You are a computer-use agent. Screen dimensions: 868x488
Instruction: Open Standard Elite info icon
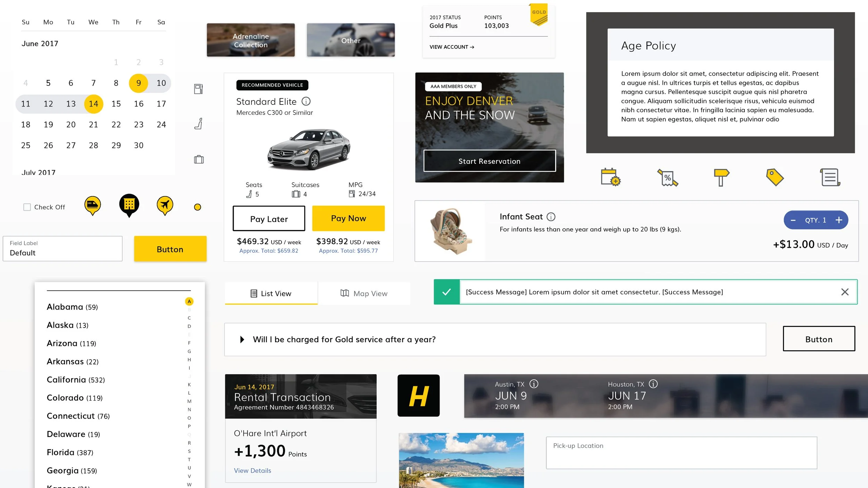306,101
